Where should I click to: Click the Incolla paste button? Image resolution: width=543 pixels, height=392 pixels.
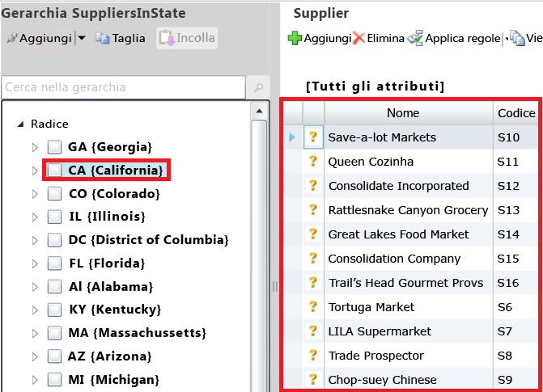[x=187, y=38]
